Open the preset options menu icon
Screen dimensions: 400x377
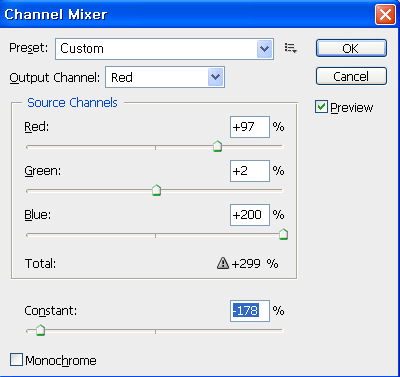tap(291, 48)
